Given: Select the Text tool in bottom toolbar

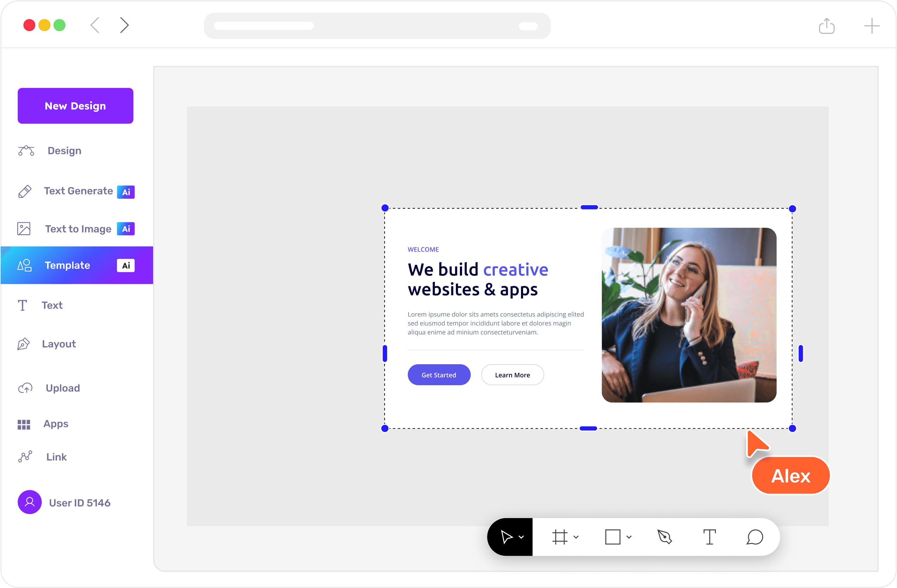Looking at the screenshot, I should tap(709, 537).
